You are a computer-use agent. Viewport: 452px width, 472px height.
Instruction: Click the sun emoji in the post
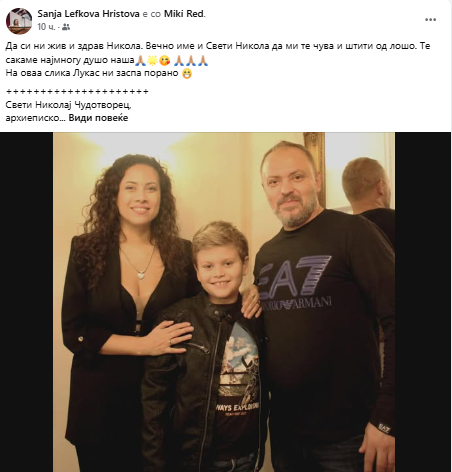152,60
